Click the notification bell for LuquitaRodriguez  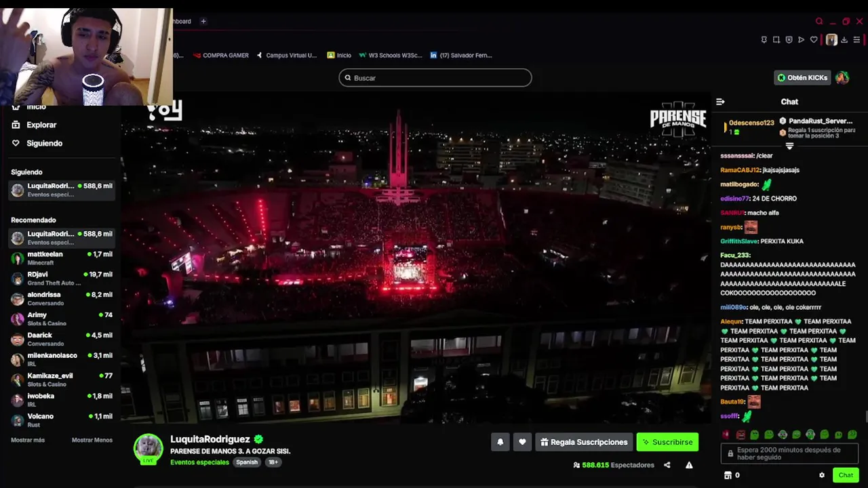(500, 442)
